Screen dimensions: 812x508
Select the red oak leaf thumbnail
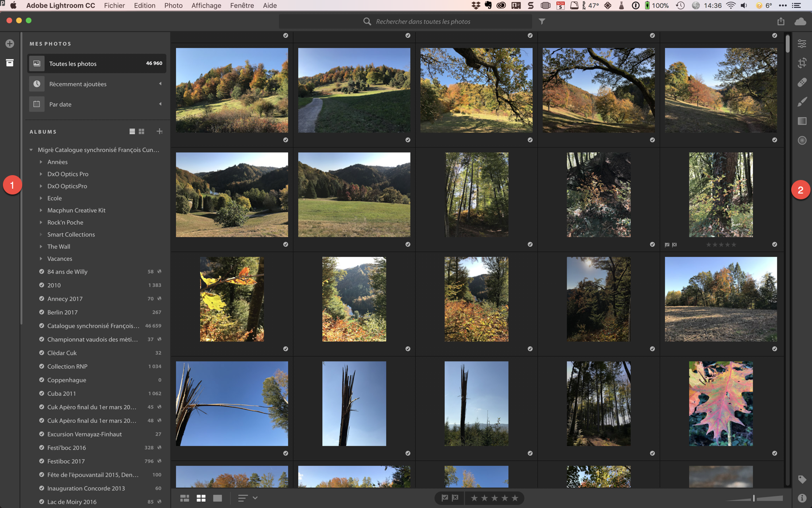click(x=721, y=403)
